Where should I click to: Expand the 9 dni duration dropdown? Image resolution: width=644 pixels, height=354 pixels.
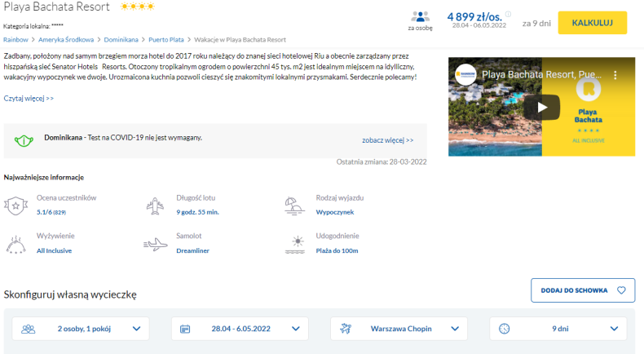(558, 329)
